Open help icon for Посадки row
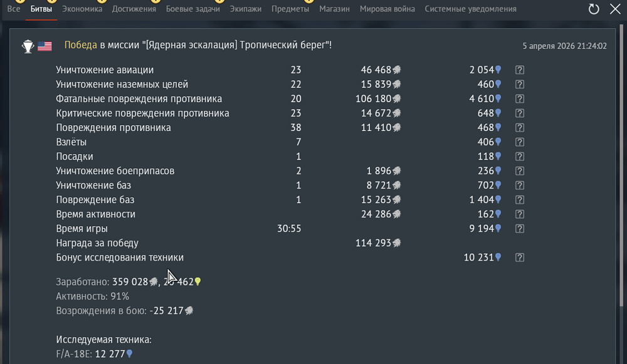 point(519,157)
